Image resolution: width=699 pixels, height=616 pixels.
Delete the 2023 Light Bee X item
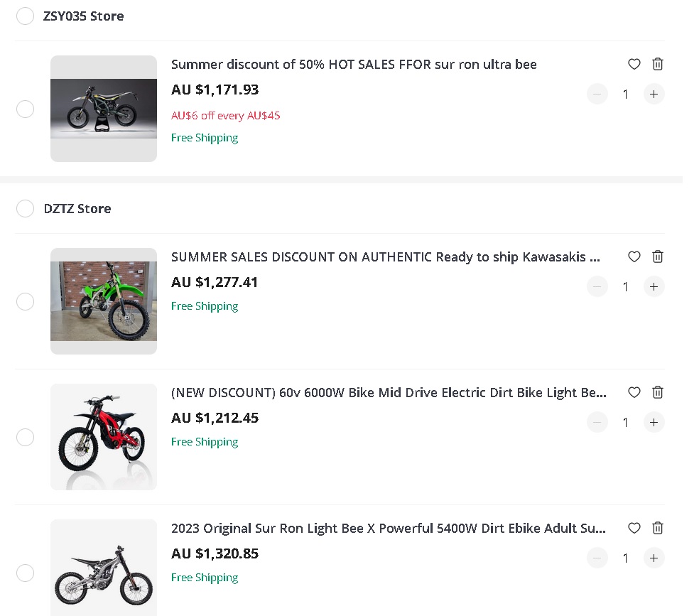[657, 528]
